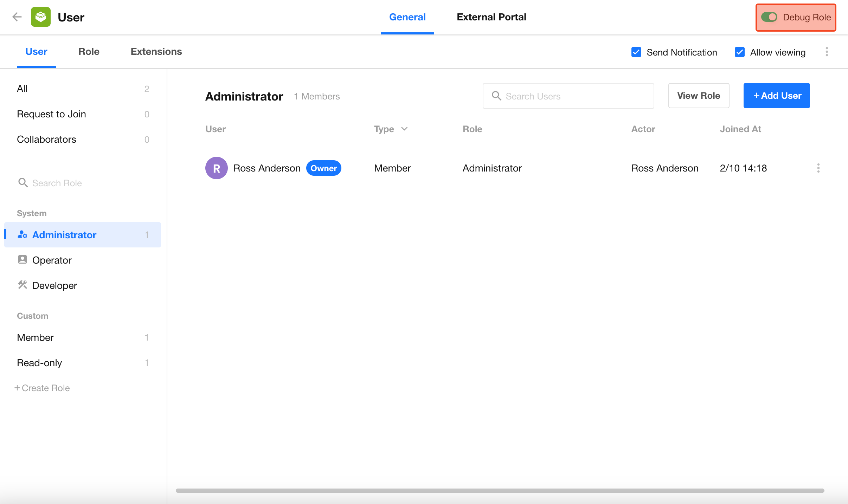This screenshot has height=504, width=848.
Task: Click the Operator role icon
Action: coord(22,260)
